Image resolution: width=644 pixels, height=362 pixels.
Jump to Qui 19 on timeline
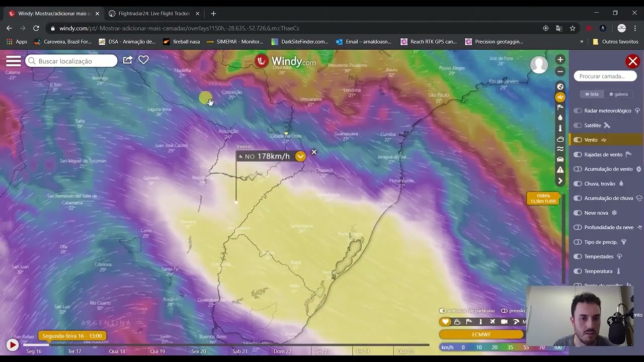157,351
